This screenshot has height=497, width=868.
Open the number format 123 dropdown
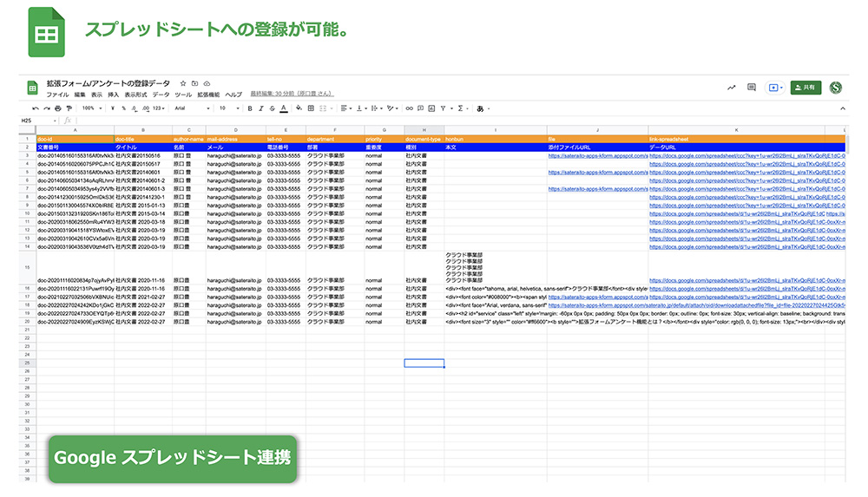coord(159,108)
